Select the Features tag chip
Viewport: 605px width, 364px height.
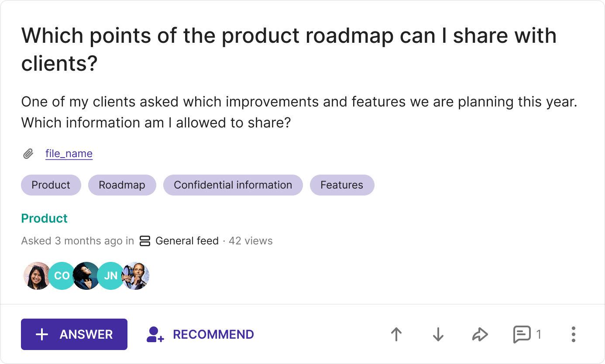click(x=342, y=185)
